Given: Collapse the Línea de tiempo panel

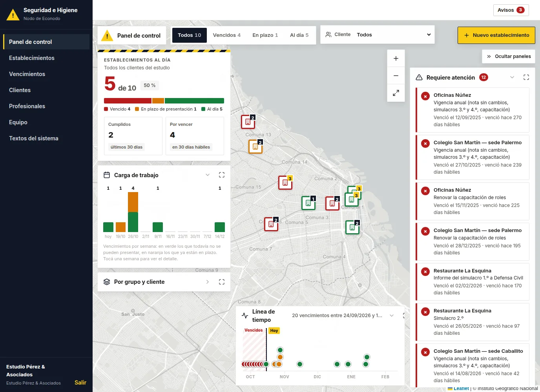Looking at the screenshot, I should pyautogui.click(x=392, y=316).
